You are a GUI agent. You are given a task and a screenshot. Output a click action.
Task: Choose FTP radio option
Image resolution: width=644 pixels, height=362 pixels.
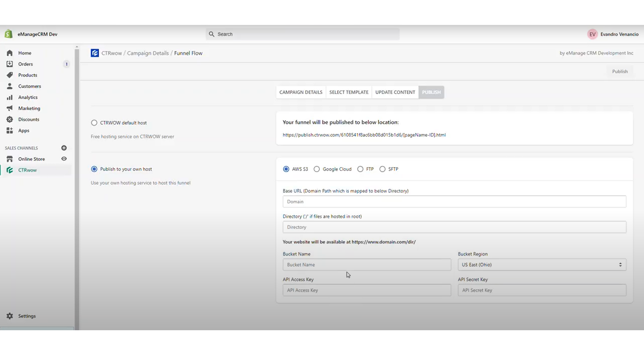coord(360,169)
